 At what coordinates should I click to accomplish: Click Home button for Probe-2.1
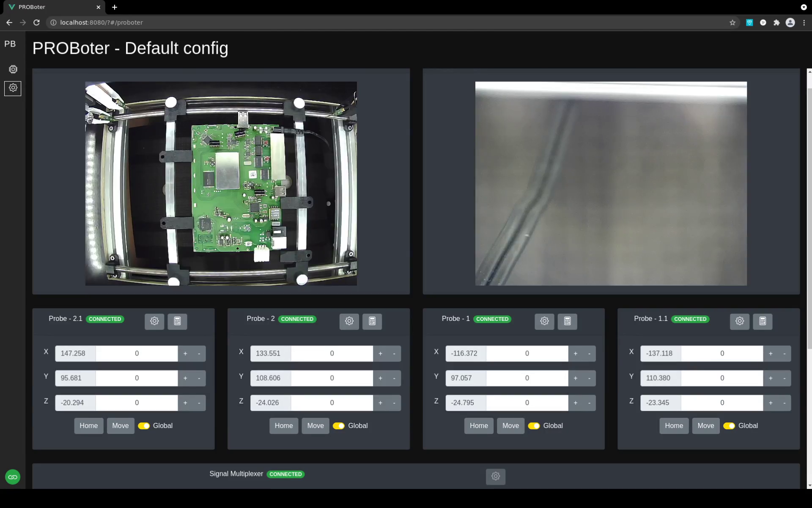click(89, 425)
